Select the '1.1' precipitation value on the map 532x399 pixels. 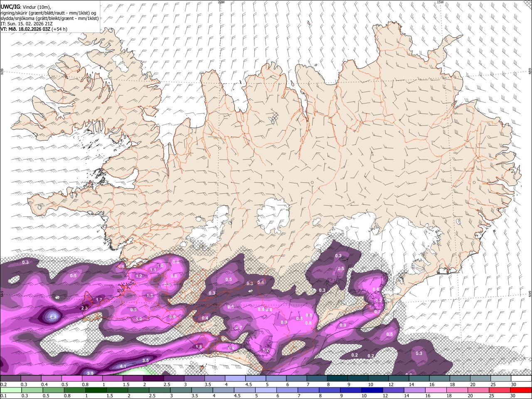coord(153,270)
